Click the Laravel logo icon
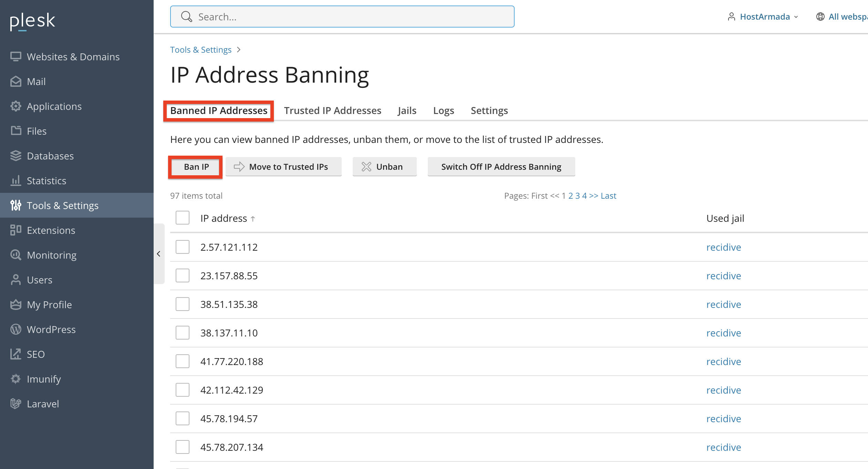868x469 pixels. (x=16, y=404)
